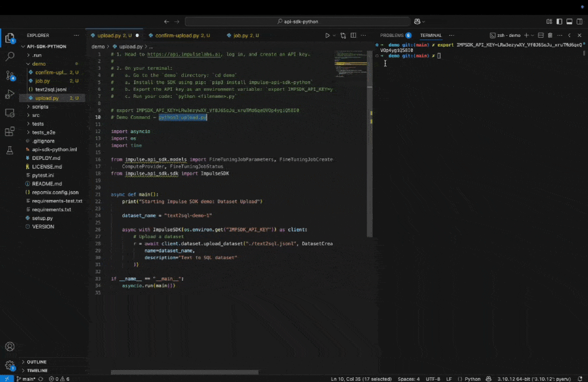This screenshot has height=382, width=588.
Task: Open the Problems panel tab
Action: click(x=395, y=35)
